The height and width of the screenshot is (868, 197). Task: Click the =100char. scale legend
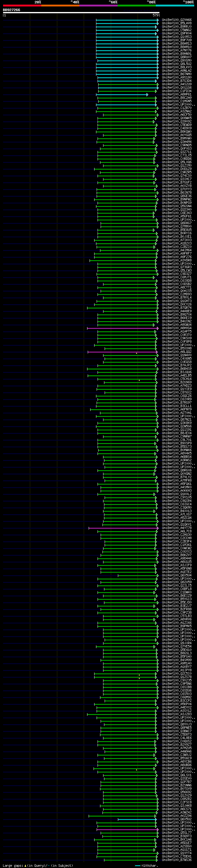146,866
